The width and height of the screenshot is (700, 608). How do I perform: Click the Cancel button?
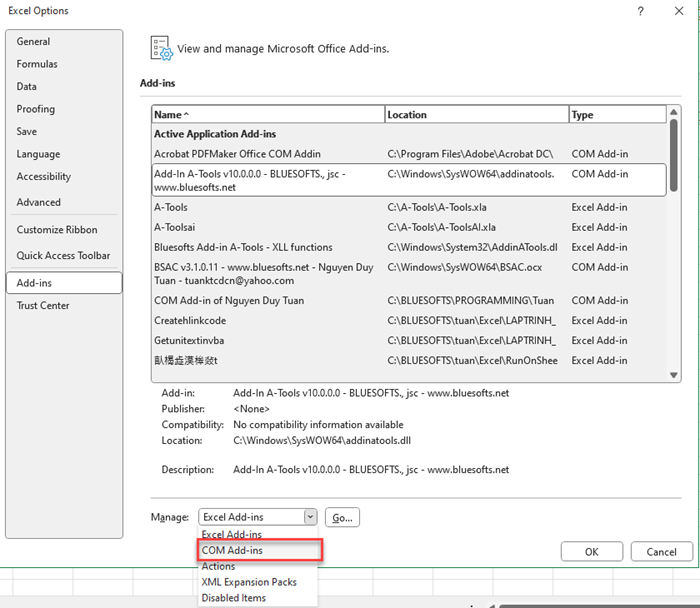661,552
